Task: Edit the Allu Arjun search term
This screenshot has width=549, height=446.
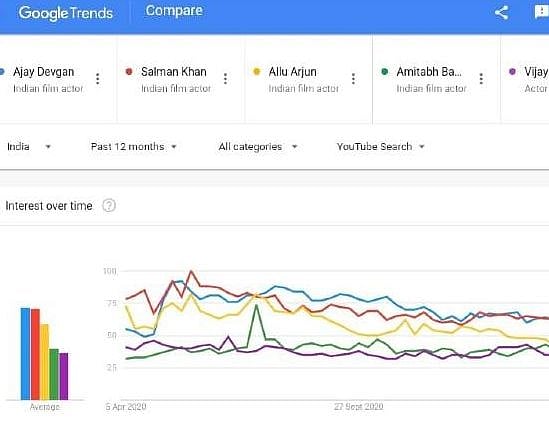Action: coord(293,72)
